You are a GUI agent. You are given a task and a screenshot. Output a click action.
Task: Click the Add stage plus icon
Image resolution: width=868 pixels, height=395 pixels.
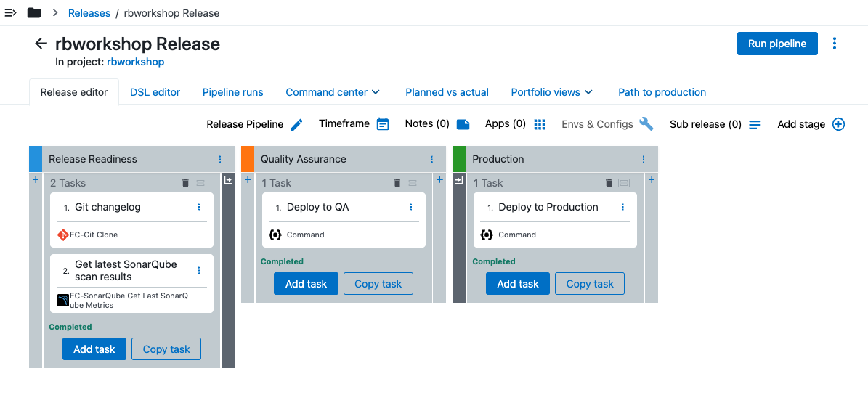[838, 124]
